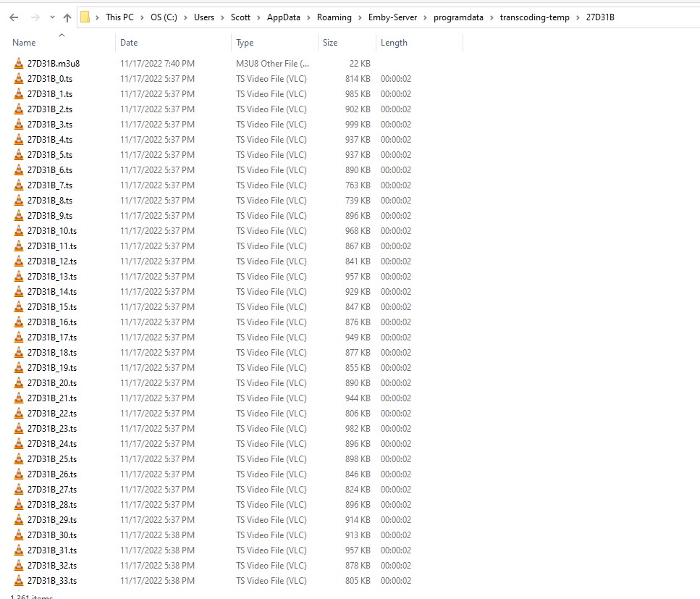Image resolution: width=700 pixels, height=599 pixels.
Task: Click the VLC icon next to 27D31B_0.ts
Action: click(18, 78)
